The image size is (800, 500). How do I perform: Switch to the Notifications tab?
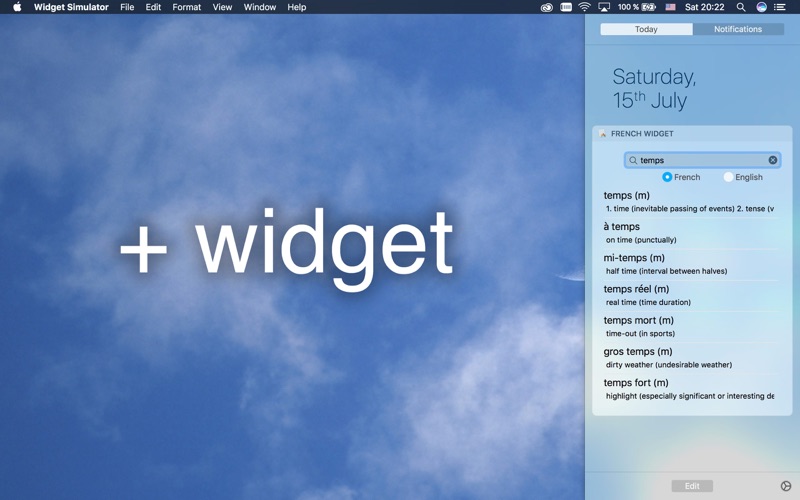(738, 29)
